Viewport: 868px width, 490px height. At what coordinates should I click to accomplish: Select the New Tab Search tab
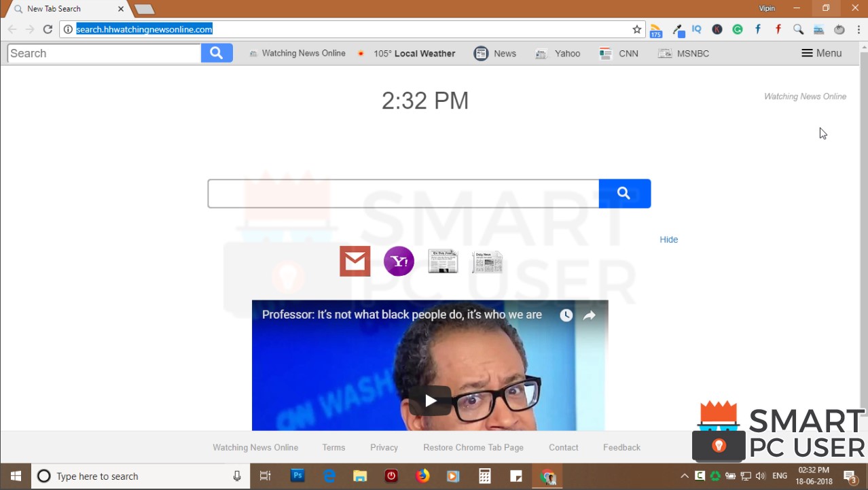(x=65, y=9)
